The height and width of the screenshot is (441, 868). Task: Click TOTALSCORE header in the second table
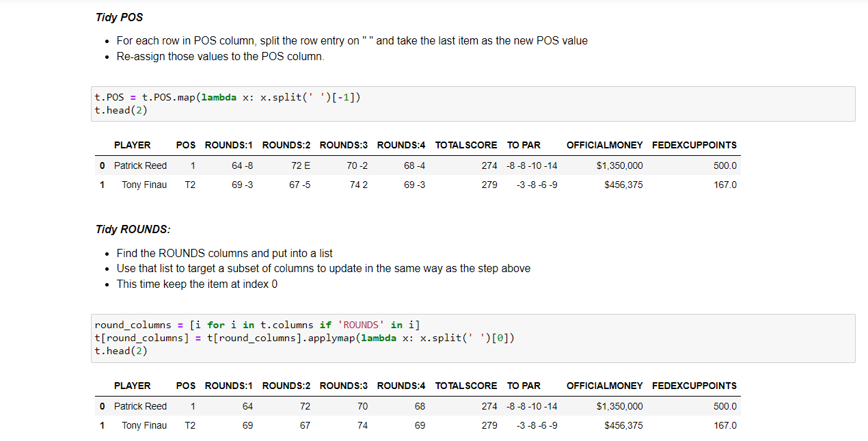tap(466, 386)
